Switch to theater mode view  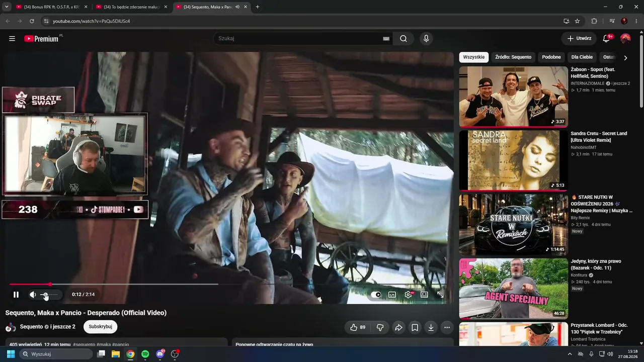(424, 295)
